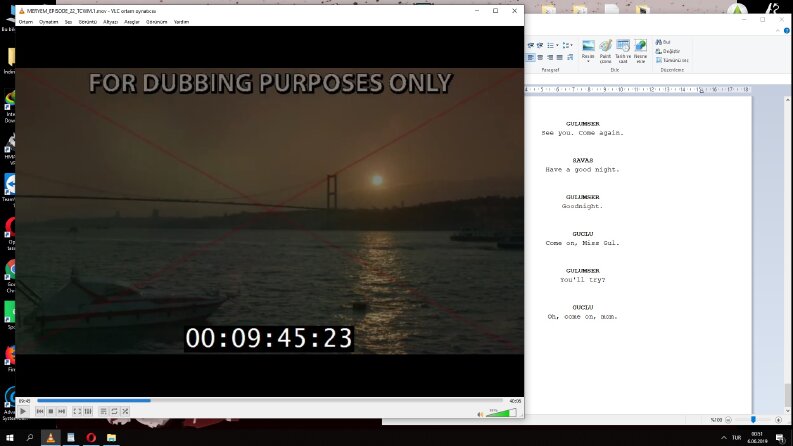Click WordPad ruler indent marker

pos(700,90)
